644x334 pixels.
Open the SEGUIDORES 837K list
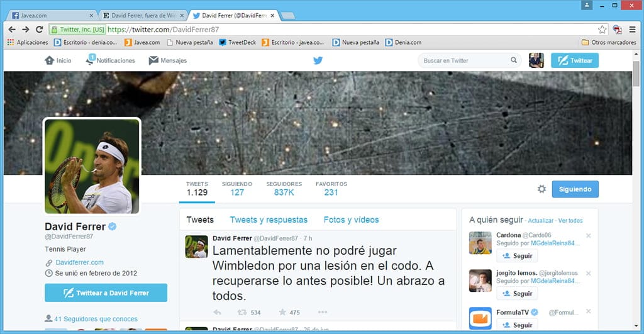284,189
